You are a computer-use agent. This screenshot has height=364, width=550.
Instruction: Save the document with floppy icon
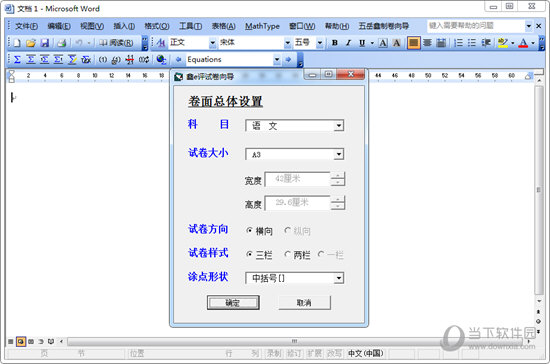tap(45, 43)
